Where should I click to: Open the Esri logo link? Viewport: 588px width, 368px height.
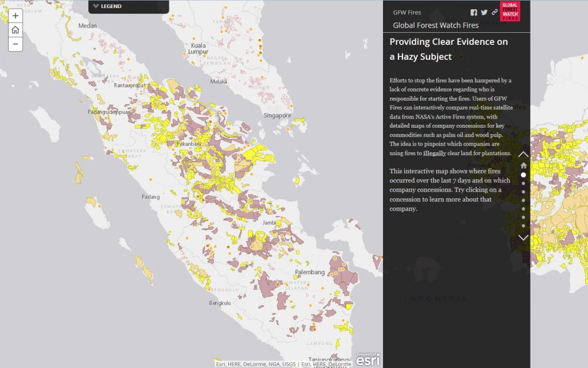point(368,360)
